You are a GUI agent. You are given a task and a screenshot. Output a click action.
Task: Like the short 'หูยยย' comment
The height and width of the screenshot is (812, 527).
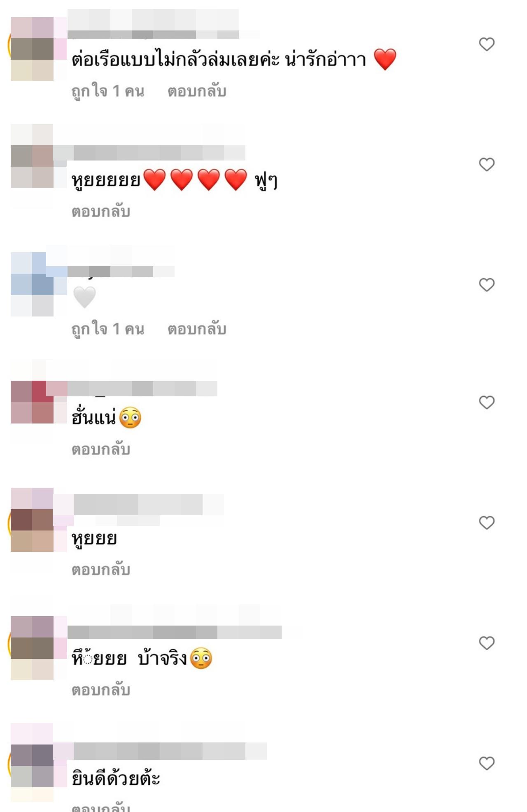click(487, 523)
